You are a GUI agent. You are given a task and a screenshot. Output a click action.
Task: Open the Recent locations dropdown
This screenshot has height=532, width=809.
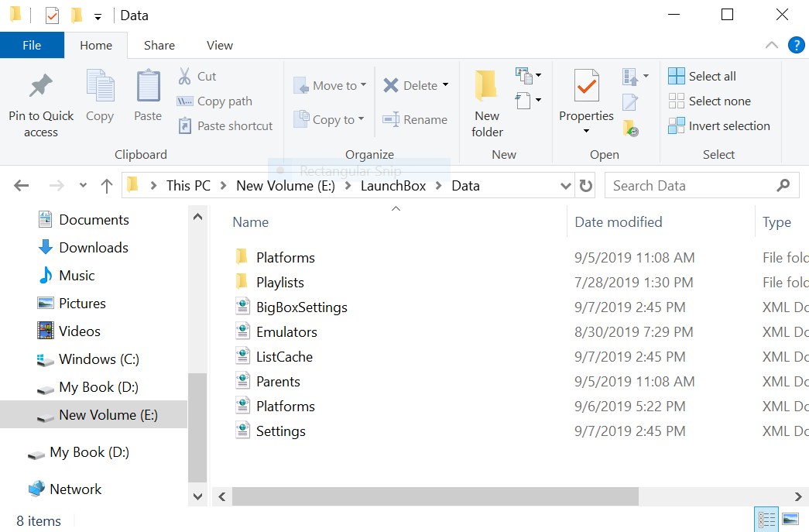coord(83,185)
